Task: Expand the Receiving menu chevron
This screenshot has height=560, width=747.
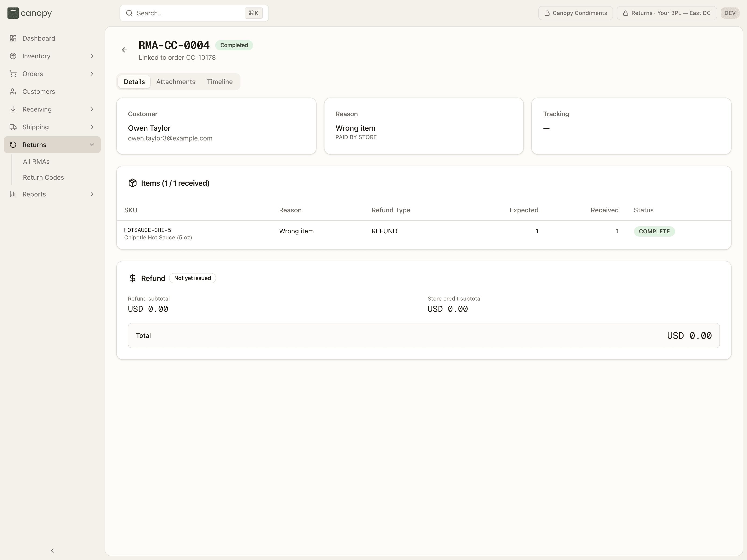Action: pos(92,109)
